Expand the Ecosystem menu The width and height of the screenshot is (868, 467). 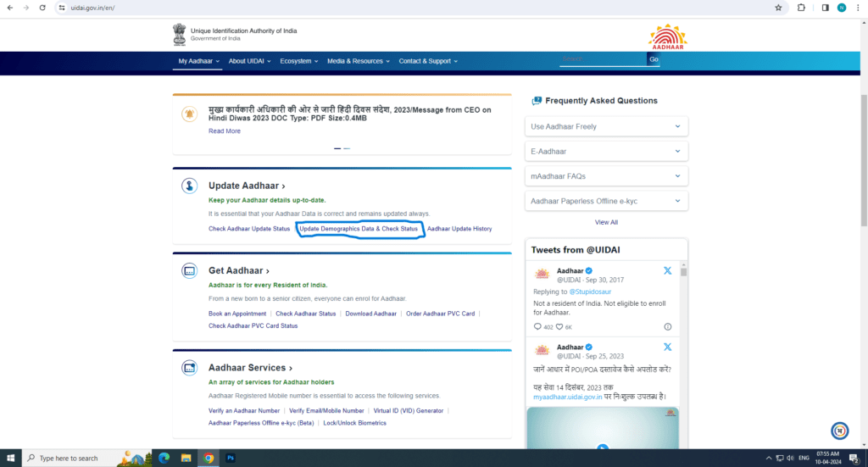tap(299, 61)
